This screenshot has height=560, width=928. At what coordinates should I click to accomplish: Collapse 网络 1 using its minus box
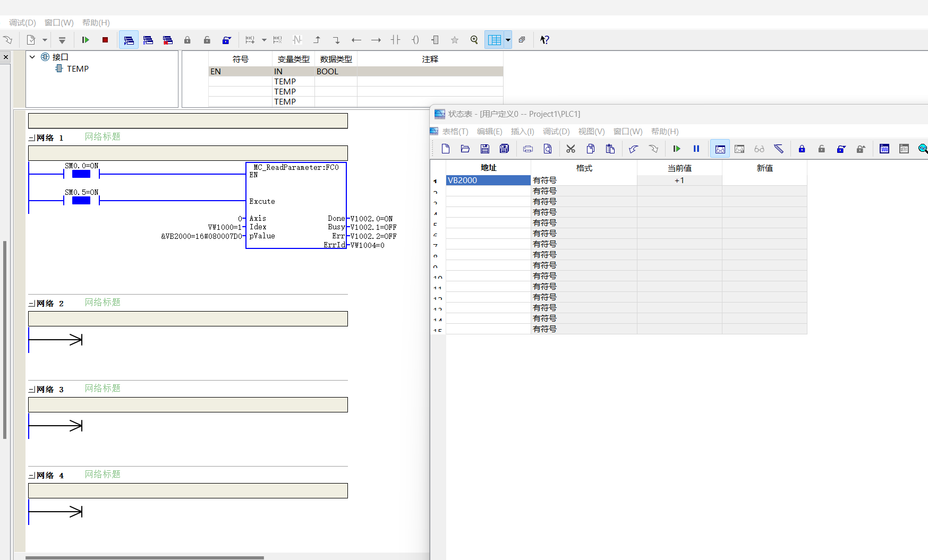coord(31,138)
